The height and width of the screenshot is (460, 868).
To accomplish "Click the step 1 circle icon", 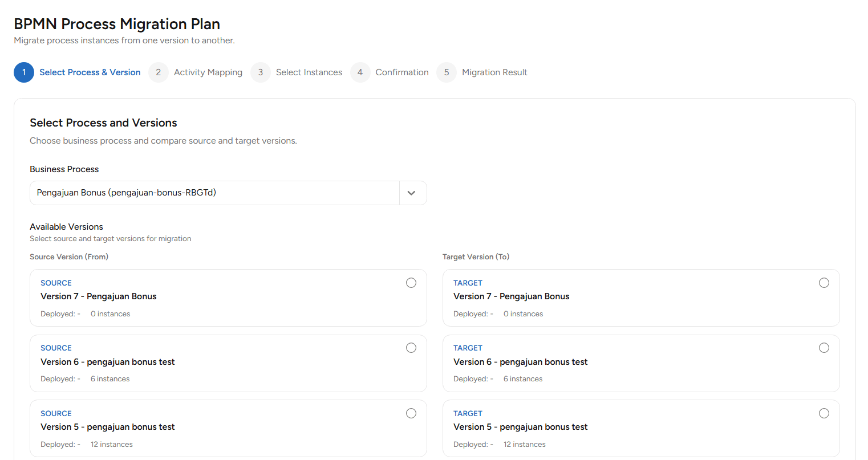I will click(24, 72).
